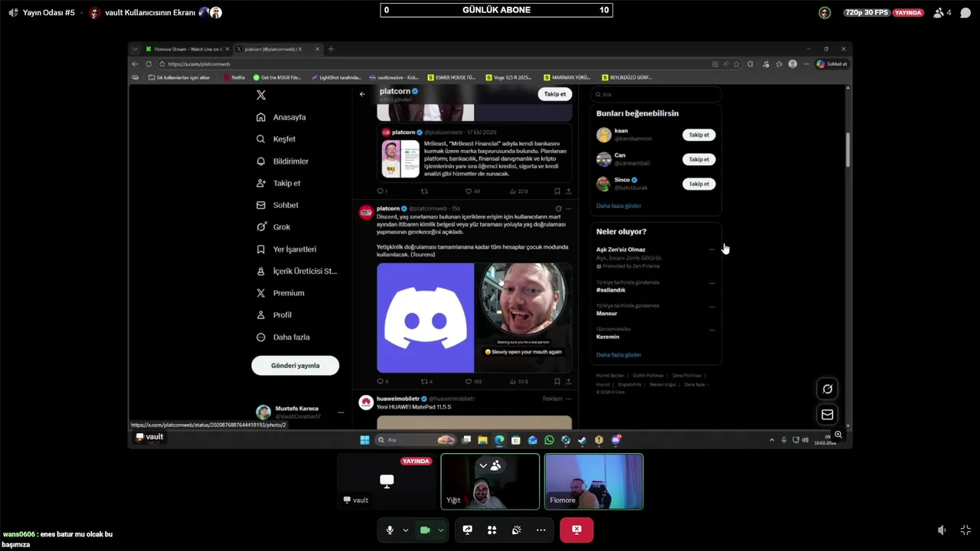Viewport: 980px width, 551px height.
Task: Toggle the green camera button
Action: pos(425,530)
